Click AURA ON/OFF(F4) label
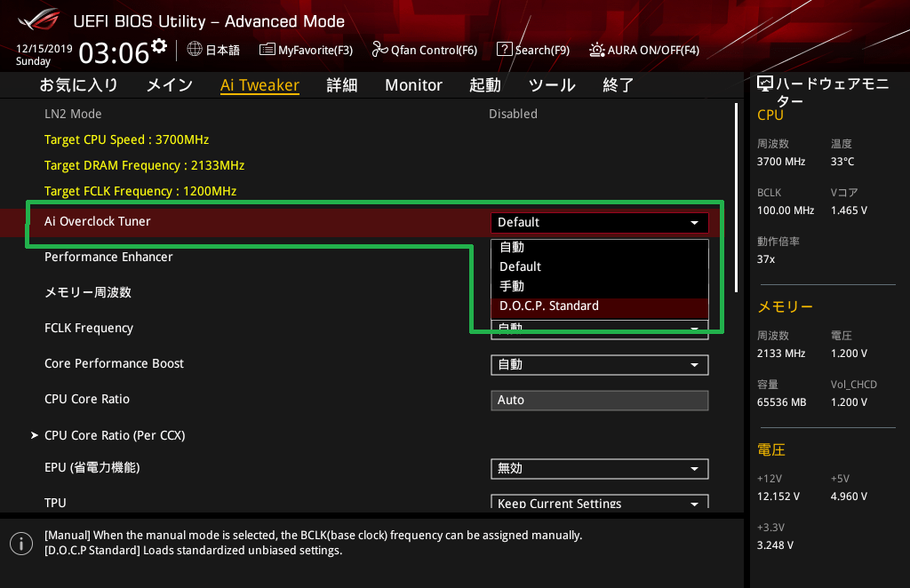 click(653, 50)
